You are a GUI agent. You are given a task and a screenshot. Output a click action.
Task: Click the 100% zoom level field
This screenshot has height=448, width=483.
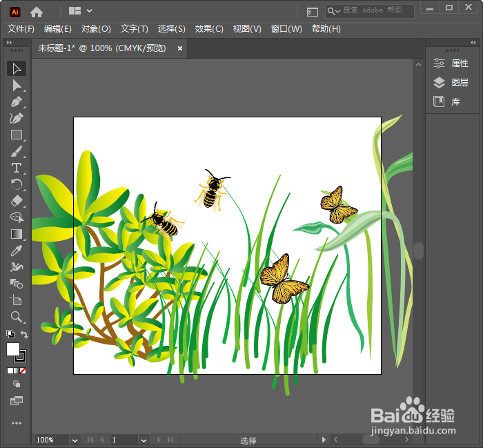(x=50, y=440)
